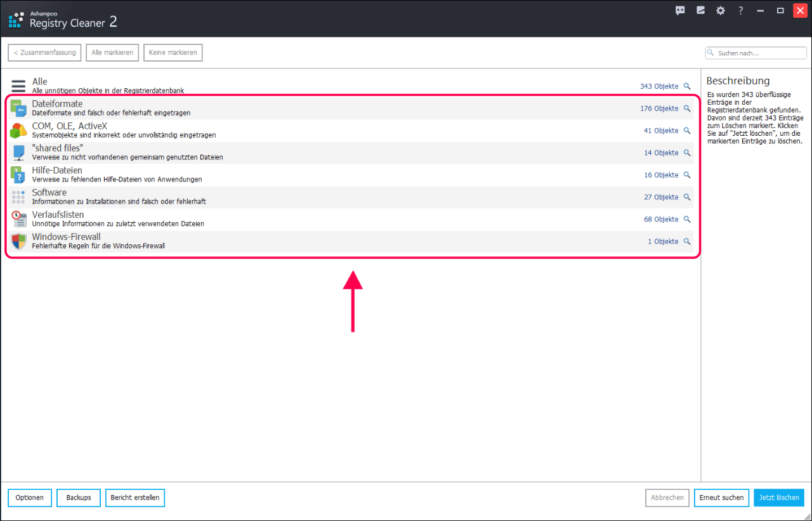The width and height of the screenshot is (812, 521).
Task: Click magnifier next to 1 Objekte
Action: [x=686, y=242]
